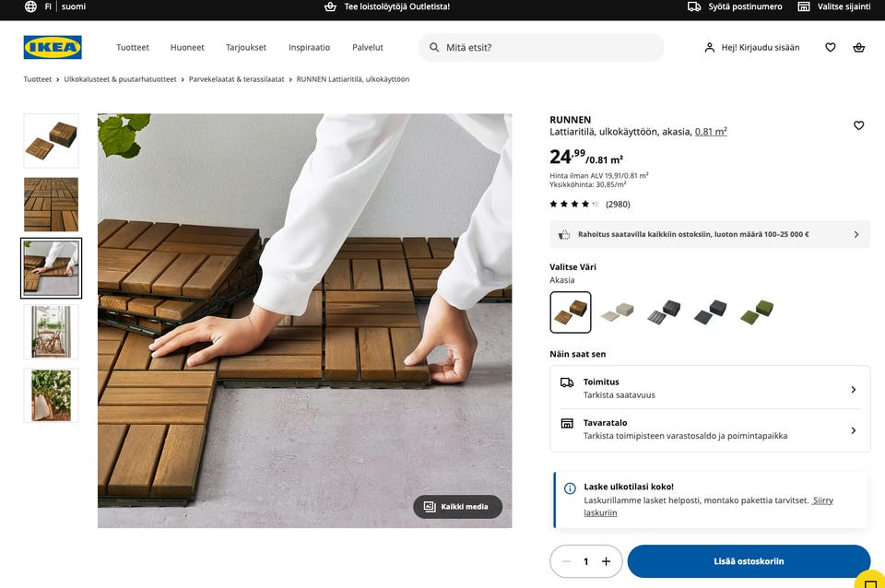Add RUNNEN to favourites via the heart beside its title
Viewport: 885px width, 588px height.
(x=858, y=125)
